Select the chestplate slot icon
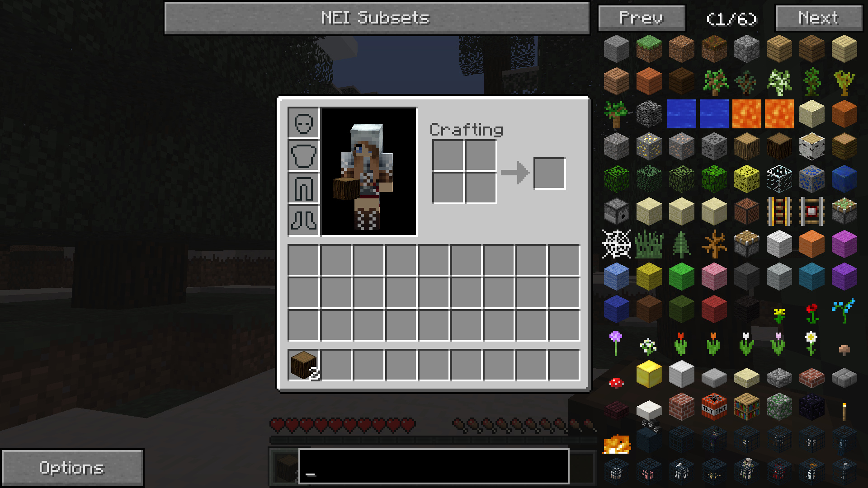 coord(303,155)
